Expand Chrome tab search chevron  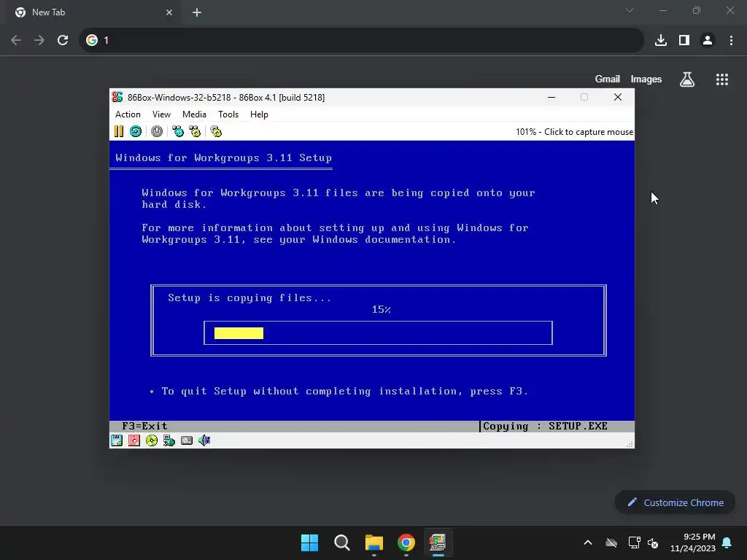(630, 10)
